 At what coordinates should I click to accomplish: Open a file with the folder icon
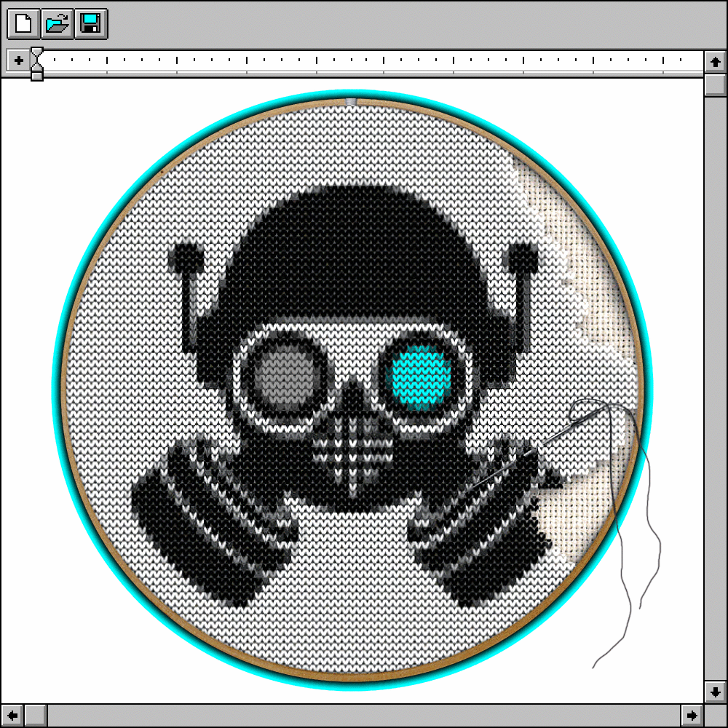click(x=57, y=23)
